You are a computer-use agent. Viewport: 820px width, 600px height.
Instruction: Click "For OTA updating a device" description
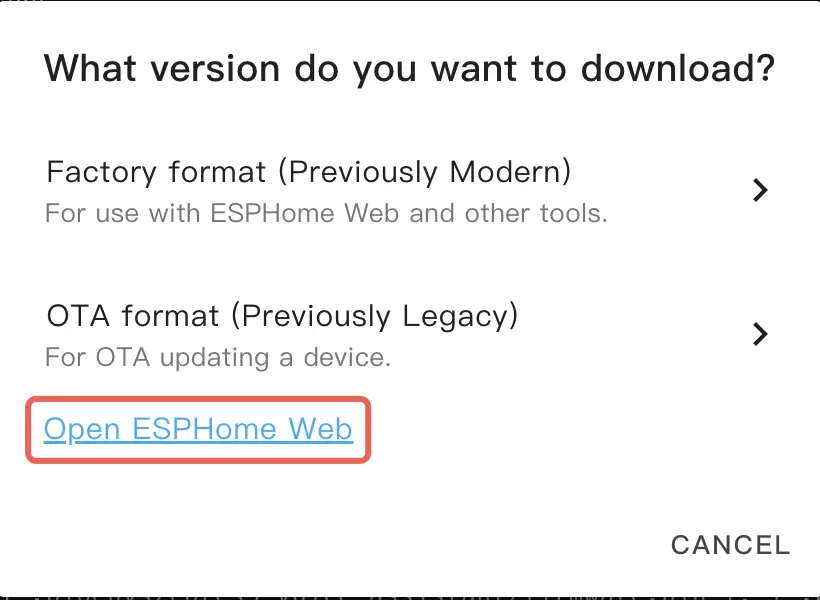(x=218, y=357)
